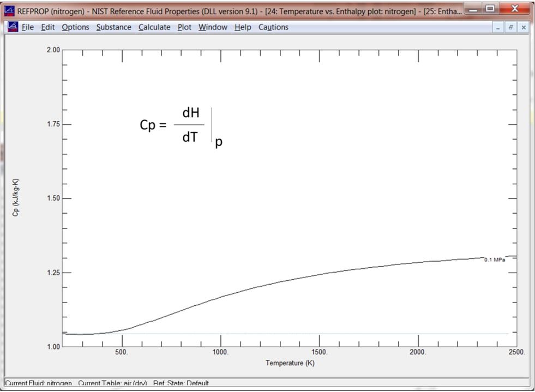Screen dimensions: 535x392
Task: Open the Window menu
Action: (214, 27)
